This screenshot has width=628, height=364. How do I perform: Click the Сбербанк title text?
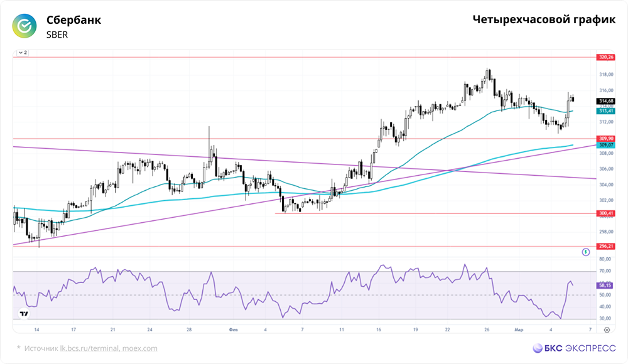point(73,20)
